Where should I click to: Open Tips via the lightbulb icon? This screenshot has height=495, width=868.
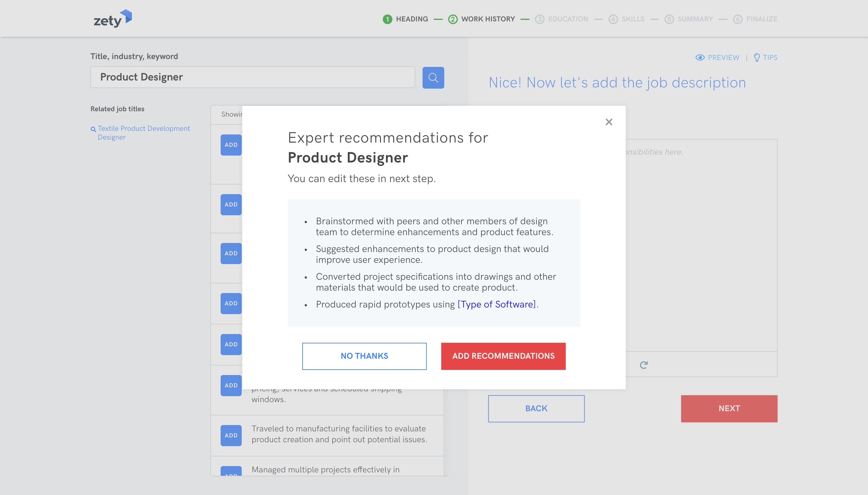(x=756, y=58)
